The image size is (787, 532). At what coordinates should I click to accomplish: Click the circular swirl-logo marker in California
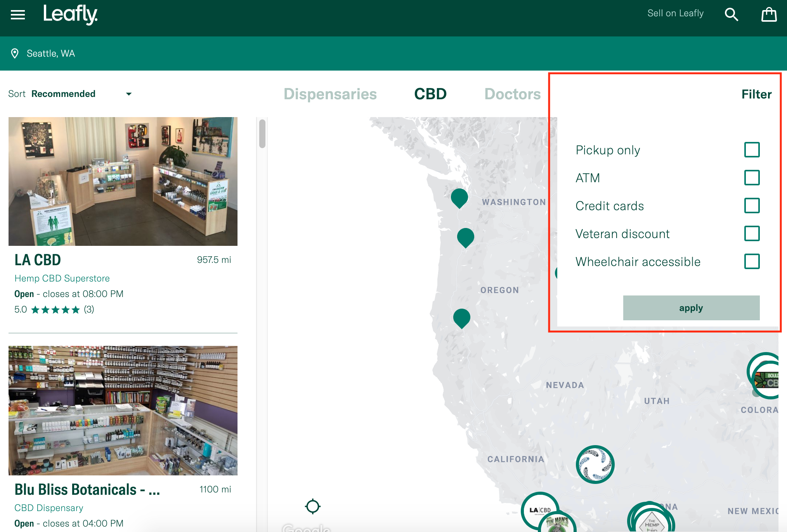coord(595,464)
